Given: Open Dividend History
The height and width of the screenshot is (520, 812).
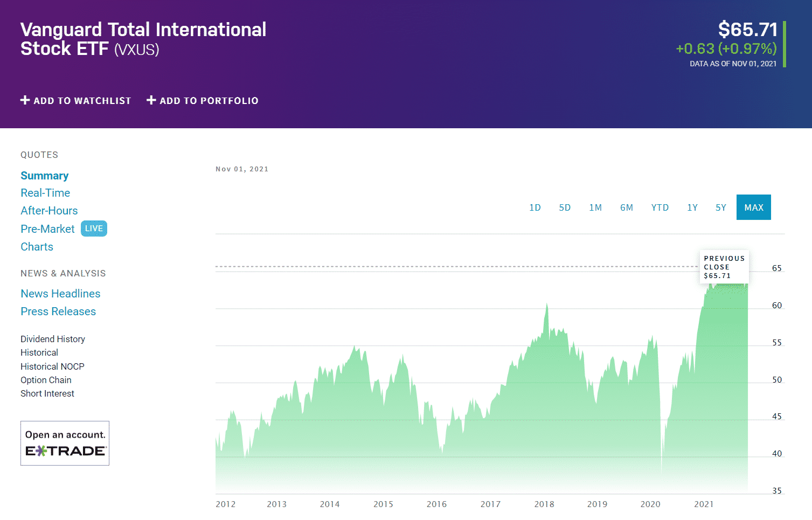Looking at the screenshot, I should [53, 339].
